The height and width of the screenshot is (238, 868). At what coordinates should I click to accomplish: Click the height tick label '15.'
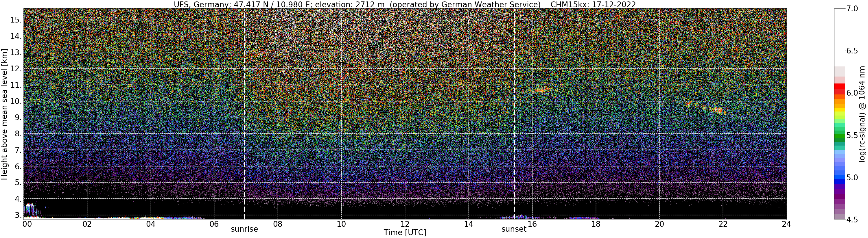pos(16,20)
